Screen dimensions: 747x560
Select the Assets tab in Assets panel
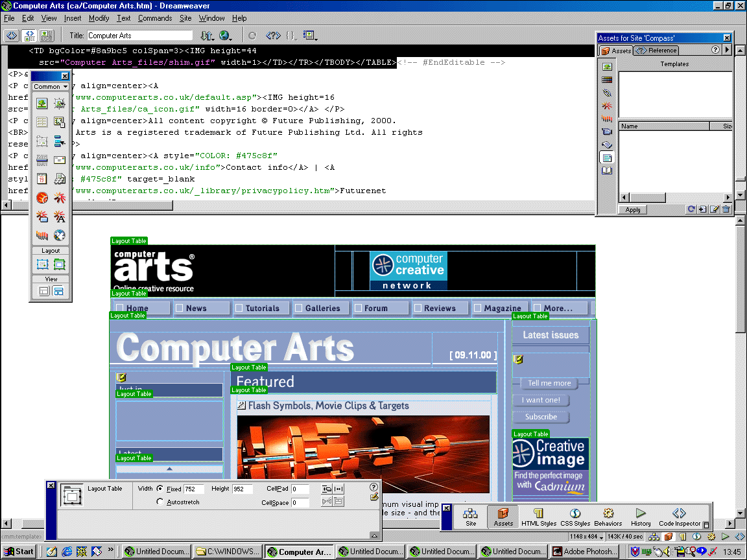click(616, 51)
